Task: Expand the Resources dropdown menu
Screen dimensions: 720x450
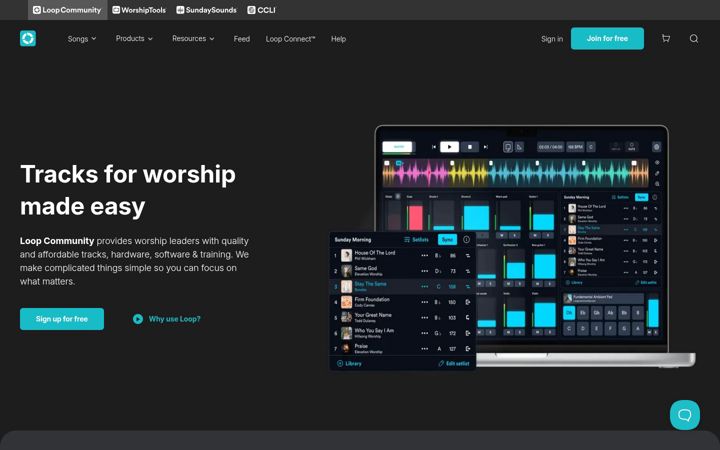Action: 193,39
